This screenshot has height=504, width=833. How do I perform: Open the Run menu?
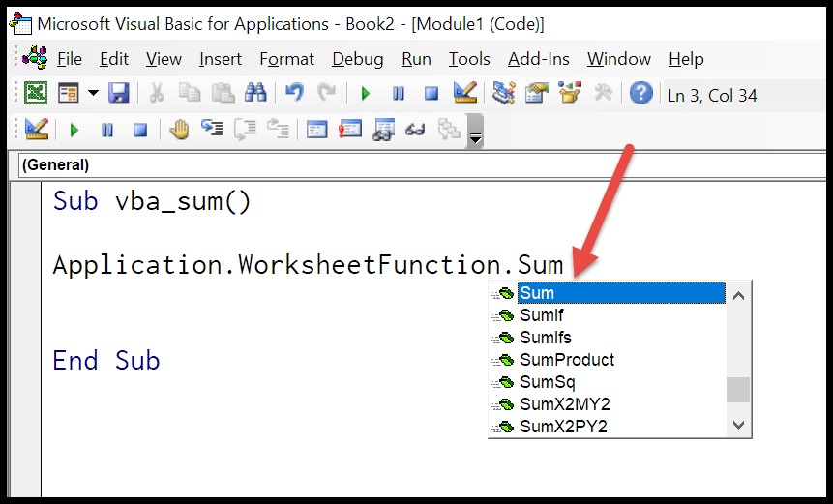416,59
